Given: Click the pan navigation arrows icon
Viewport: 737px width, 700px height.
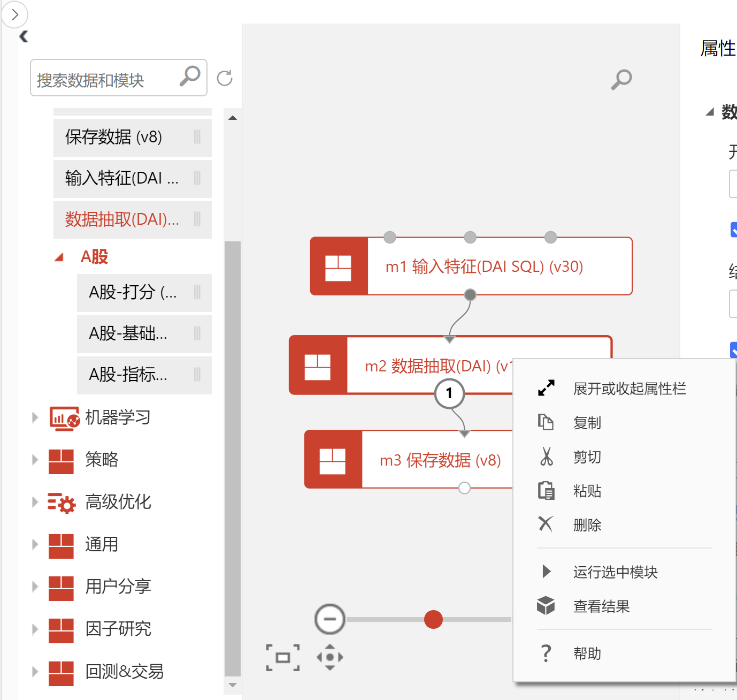Looking at the screenshot, I should pos(330,657).
